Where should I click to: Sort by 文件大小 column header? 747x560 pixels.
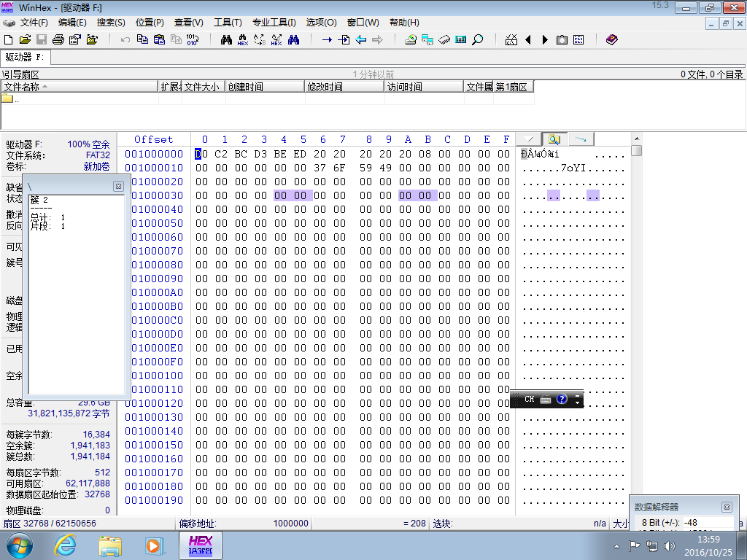(x=203, y=87)
